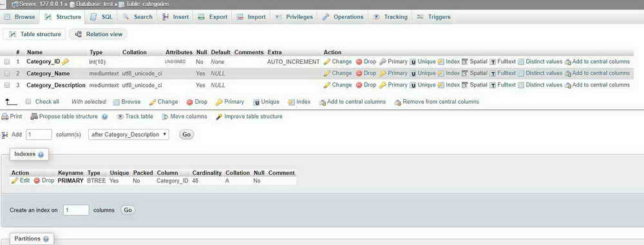Click the Primary key icon for Category_Description
Viewport: 644px width, 245px height.
383,85
